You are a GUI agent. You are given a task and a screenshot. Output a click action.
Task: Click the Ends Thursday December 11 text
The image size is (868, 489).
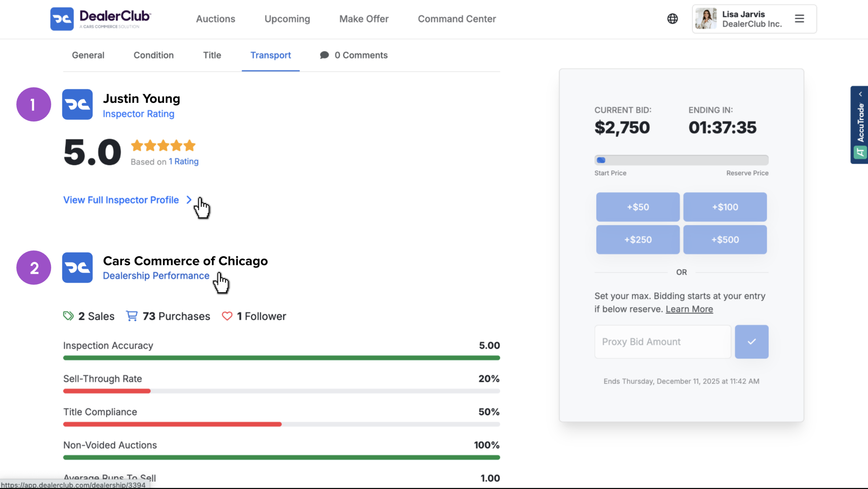(x=682, y=381)
